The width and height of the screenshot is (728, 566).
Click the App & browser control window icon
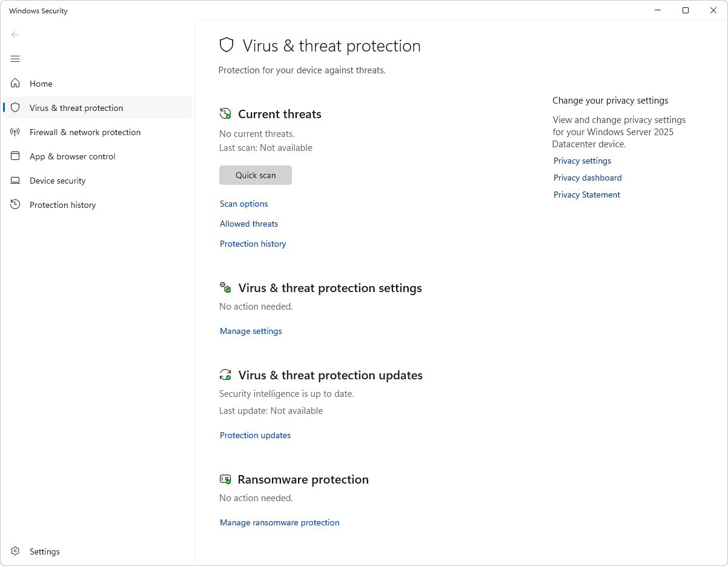[x=16, y=156]
